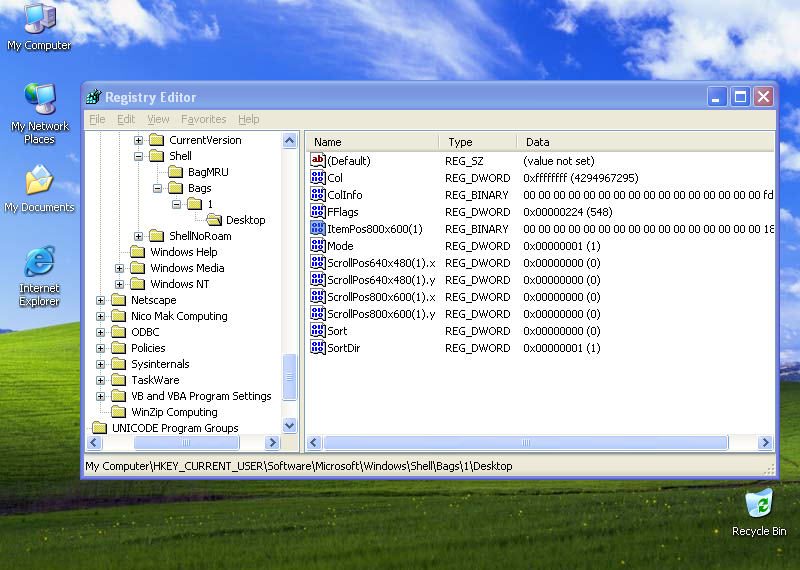Click the WinZip Computing folder icon

[x=118, y=412]
